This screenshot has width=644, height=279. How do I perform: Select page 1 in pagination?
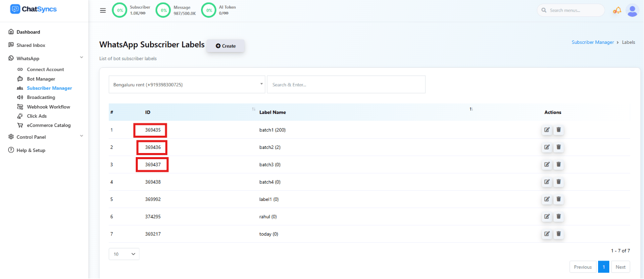pos(604,267)
